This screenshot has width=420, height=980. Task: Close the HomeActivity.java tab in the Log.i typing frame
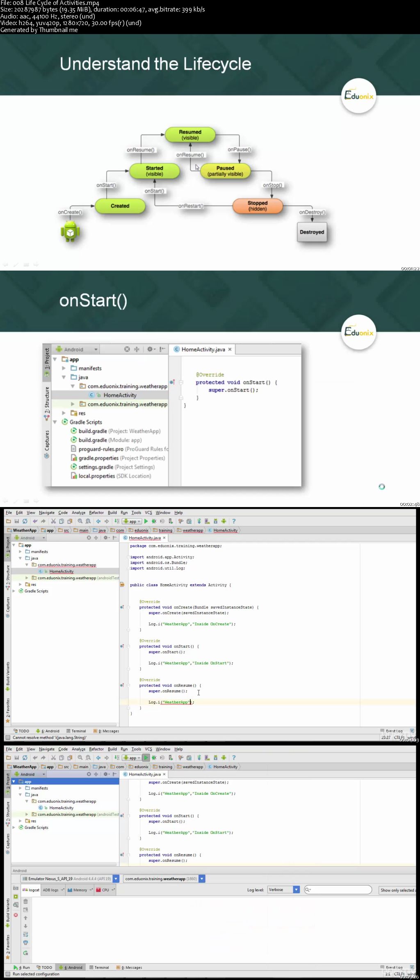[164, 538]
